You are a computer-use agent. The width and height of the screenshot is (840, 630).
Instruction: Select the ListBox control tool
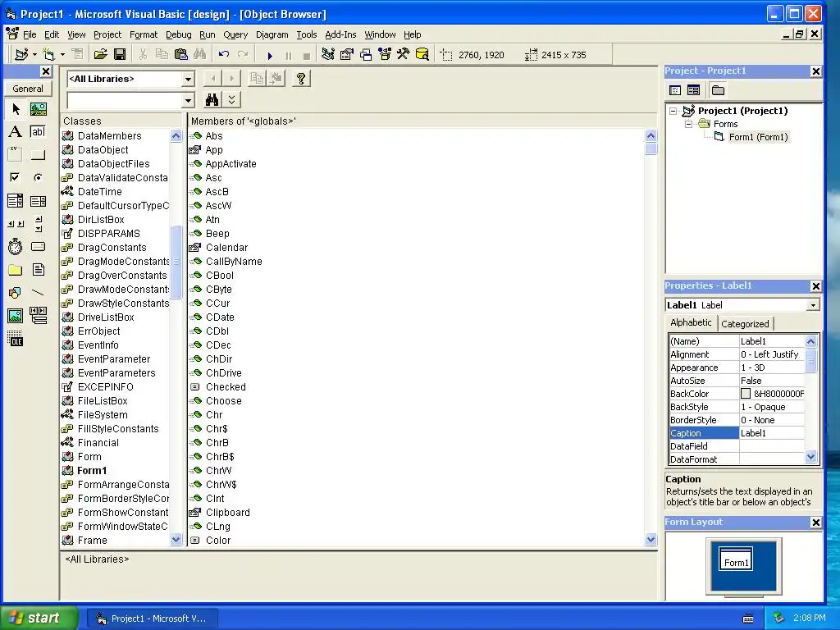coord(38,201)
